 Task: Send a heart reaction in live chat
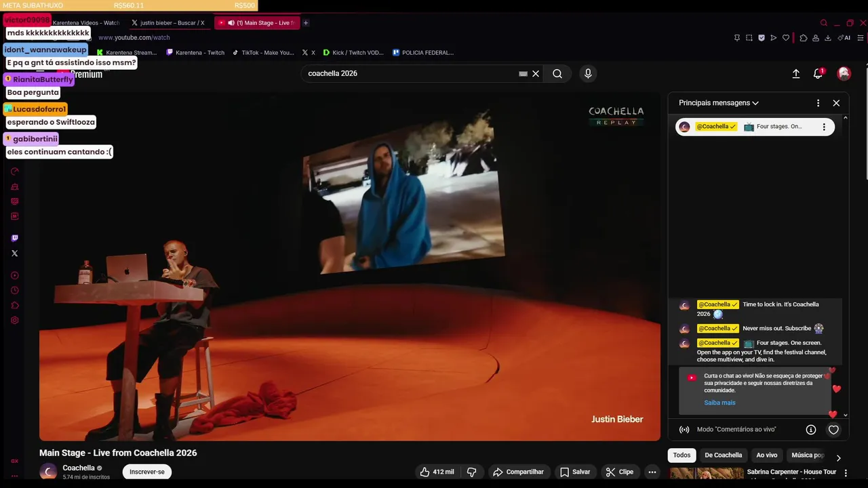[x=833, y=430]
